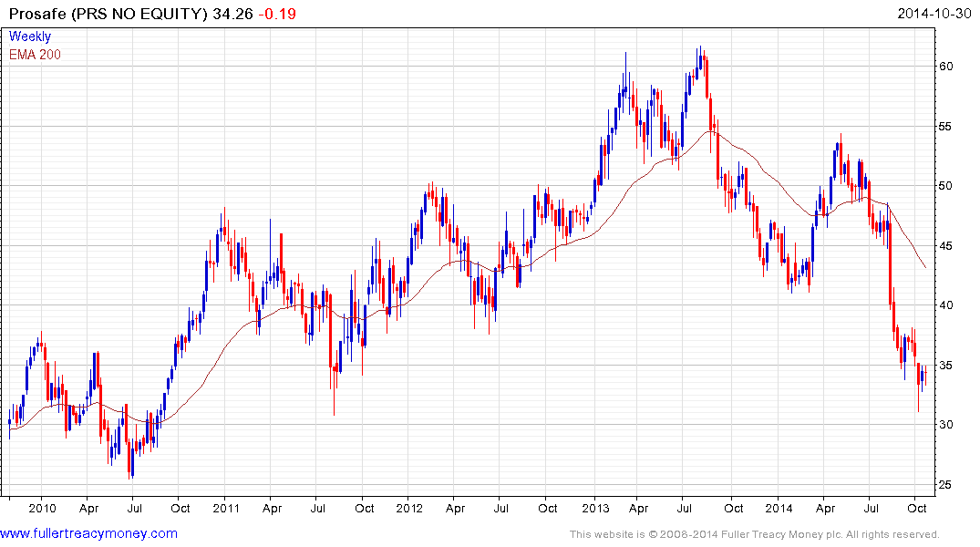Click the 2014 year axis label
The height and width of the screenshot is (547, 980).
coord(779,508)
